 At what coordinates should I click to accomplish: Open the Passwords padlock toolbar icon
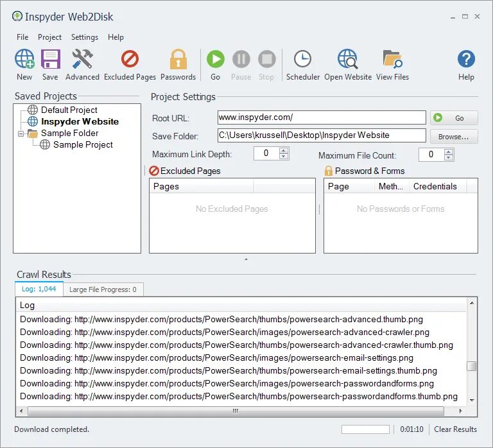(178, 59)
